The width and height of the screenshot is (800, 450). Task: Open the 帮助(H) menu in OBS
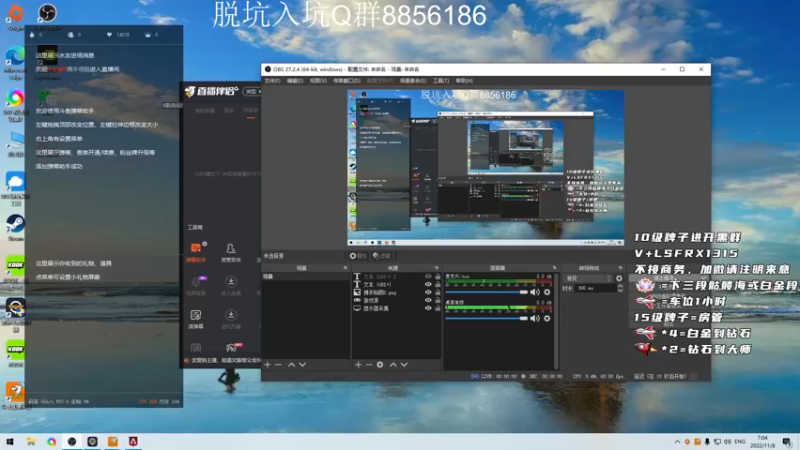(x=464, y=81)
